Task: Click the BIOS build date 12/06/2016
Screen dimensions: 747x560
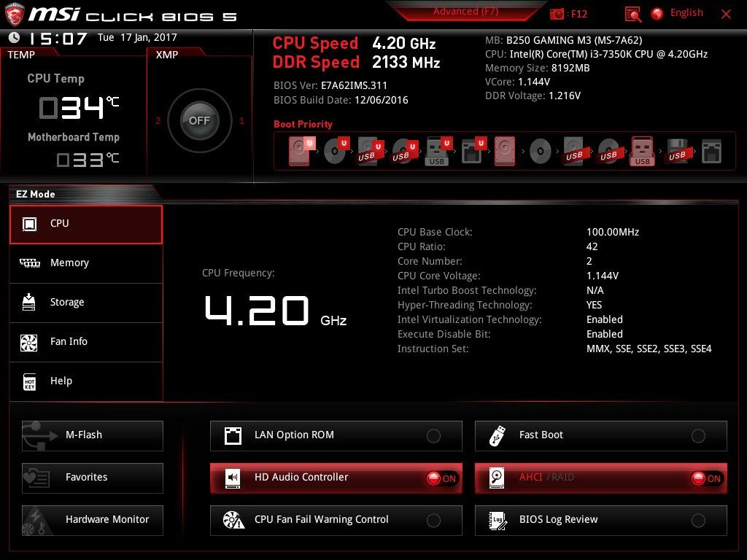Action: [381, 100]
